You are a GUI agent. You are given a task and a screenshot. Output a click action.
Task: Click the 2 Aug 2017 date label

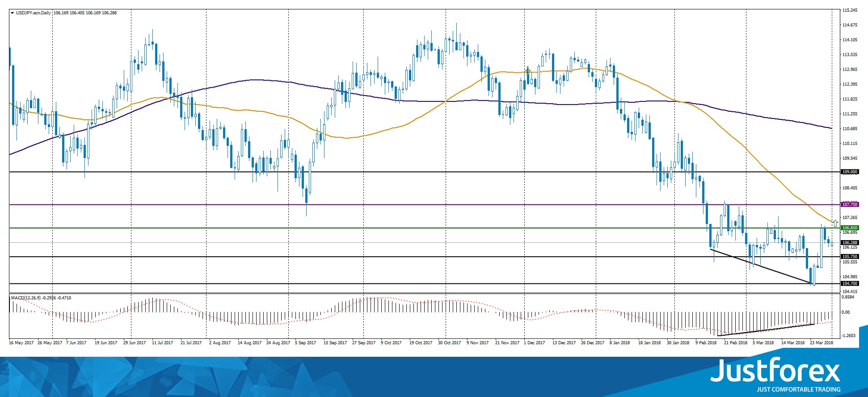tap(220, 343)
